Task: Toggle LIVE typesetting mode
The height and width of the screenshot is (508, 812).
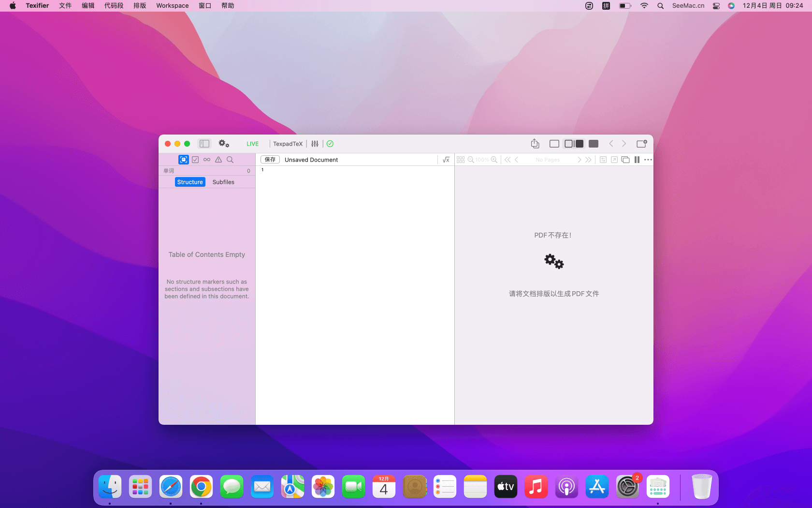Action: click(252, 144)
